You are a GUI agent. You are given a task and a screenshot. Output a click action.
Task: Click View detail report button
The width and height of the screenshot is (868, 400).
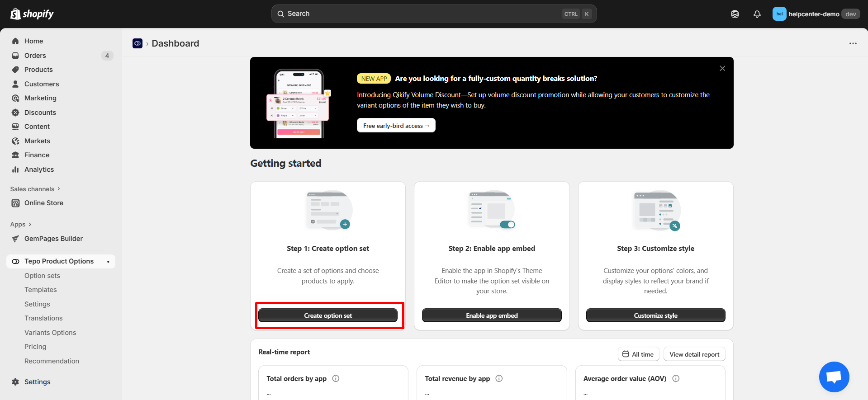click(x=694, y=354)
